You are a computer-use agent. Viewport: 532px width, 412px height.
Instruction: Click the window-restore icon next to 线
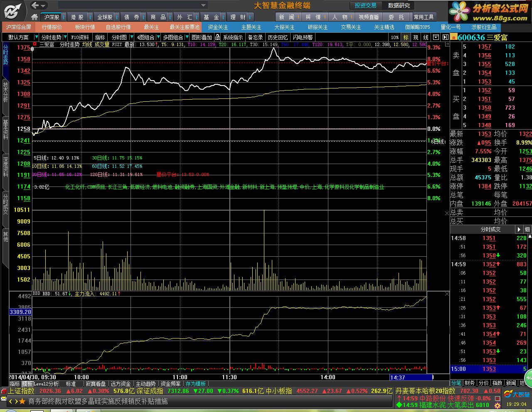436,37
